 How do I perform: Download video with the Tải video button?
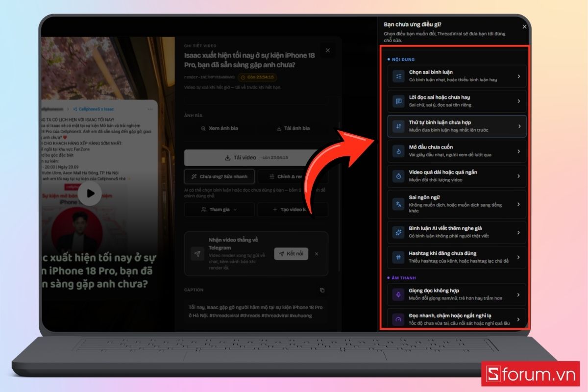(256, 158)
